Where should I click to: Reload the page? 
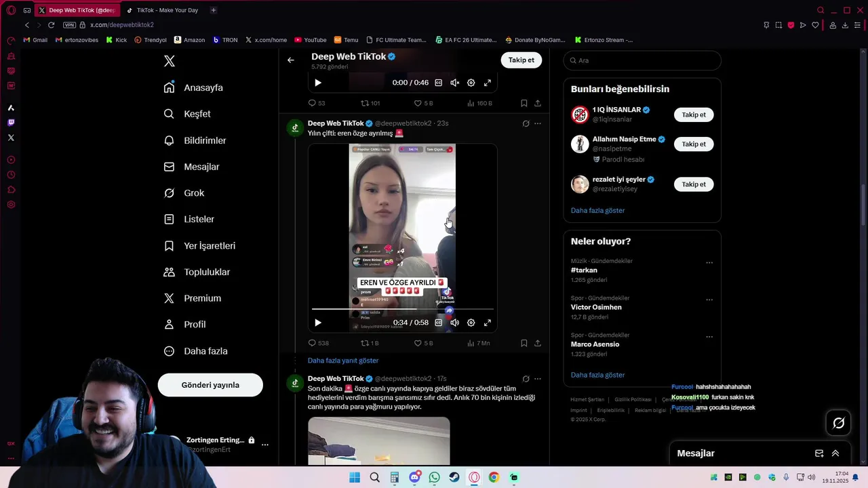pyautogui.click(x=51, y=25)
